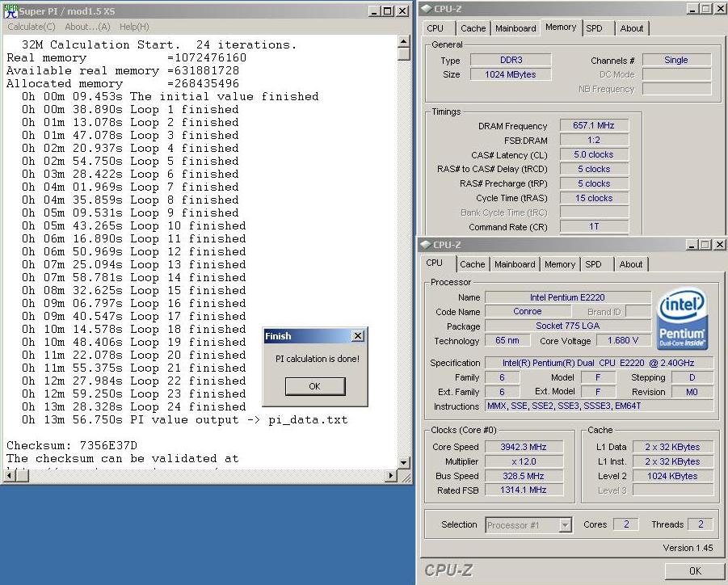Click the Instructions field listing MMX, SSE
The height and width of the screenshot is (585, 728).
[599, 406]
